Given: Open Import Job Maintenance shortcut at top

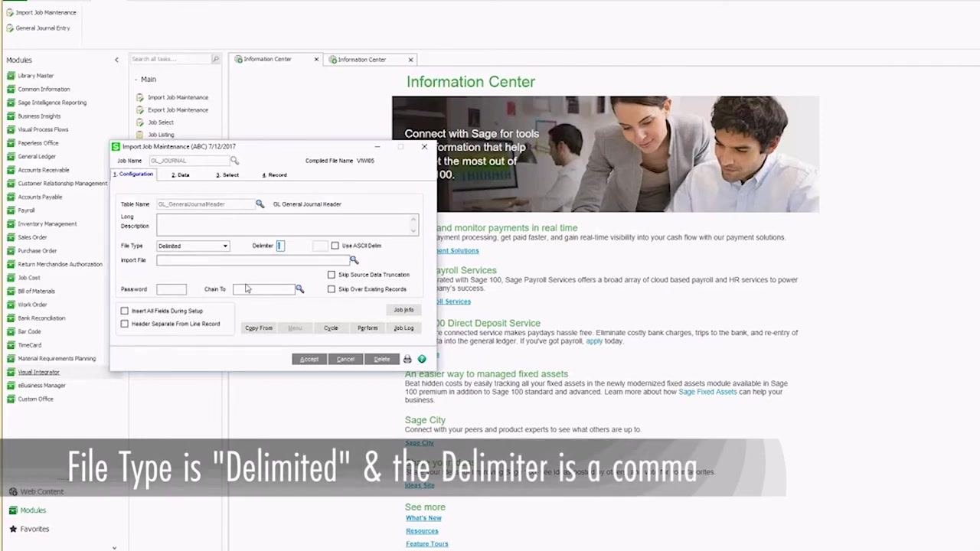Looking at the screenshot, I should 45,13.
